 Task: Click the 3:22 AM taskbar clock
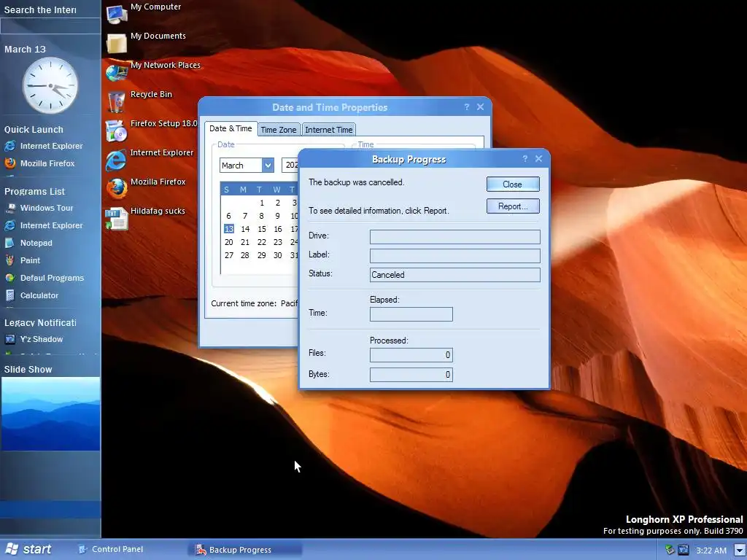[x=711, y=551]
